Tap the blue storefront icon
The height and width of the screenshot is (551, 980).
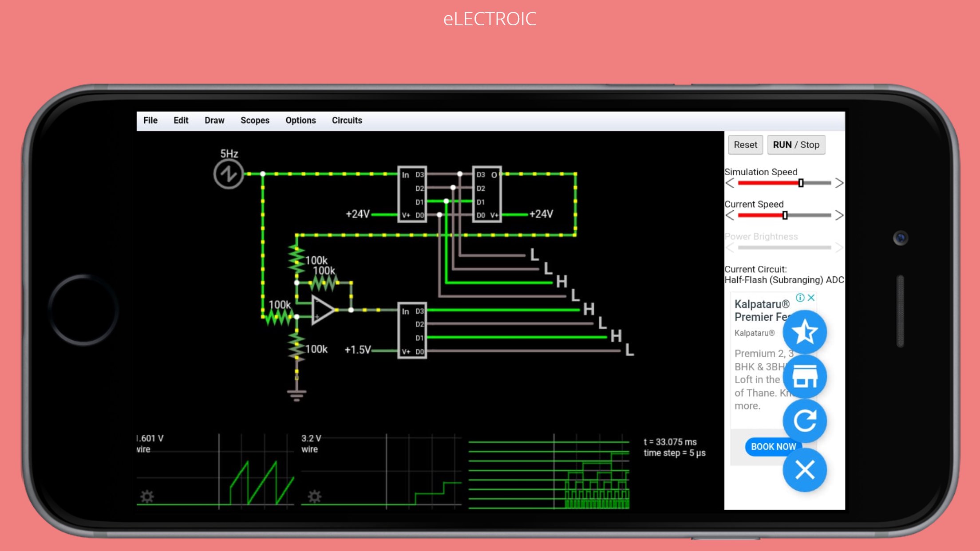point(804,377)
